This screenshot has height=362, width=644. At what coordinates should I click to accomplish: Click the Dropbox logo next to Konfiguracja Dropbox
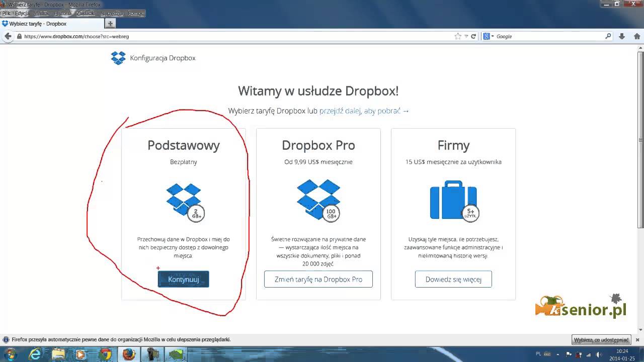tap(118, 58)
